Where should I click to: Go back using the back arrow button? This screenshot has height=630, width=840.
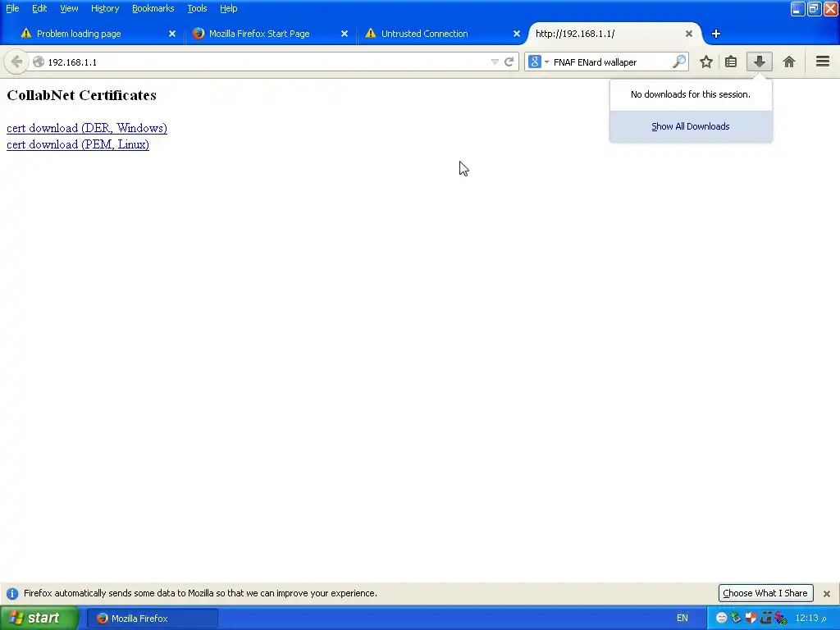coord(16,62)
